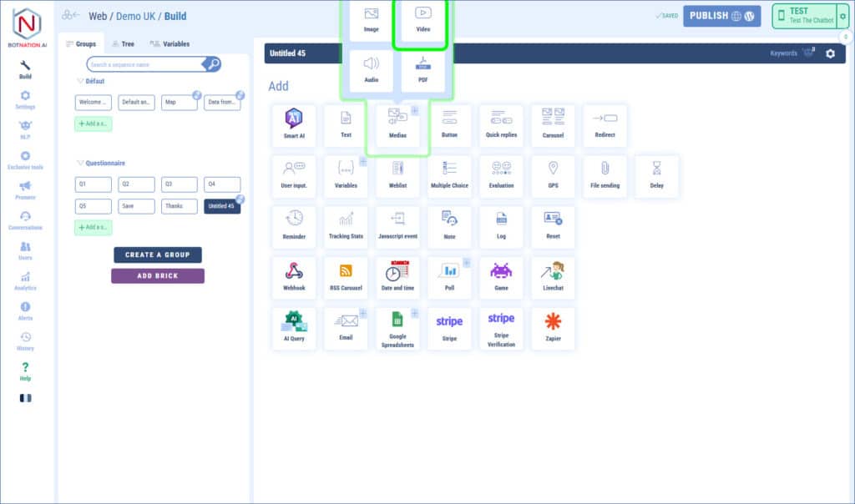The image size is (855, 504).
Task: Select the Video media option
Action: [x=422, y=20]
